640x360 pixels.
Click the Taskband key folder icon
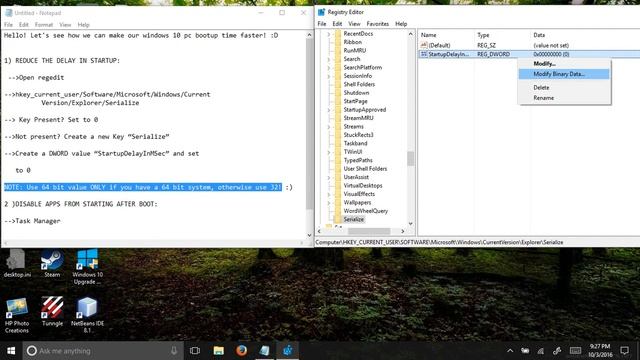[338, 143]
